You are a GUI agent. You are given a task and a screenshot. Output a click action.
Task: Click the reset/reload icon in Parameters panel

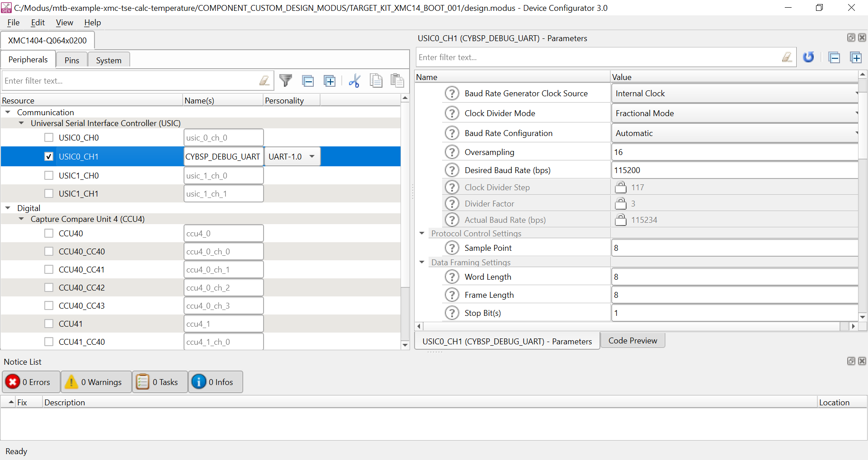pos(808,57)
